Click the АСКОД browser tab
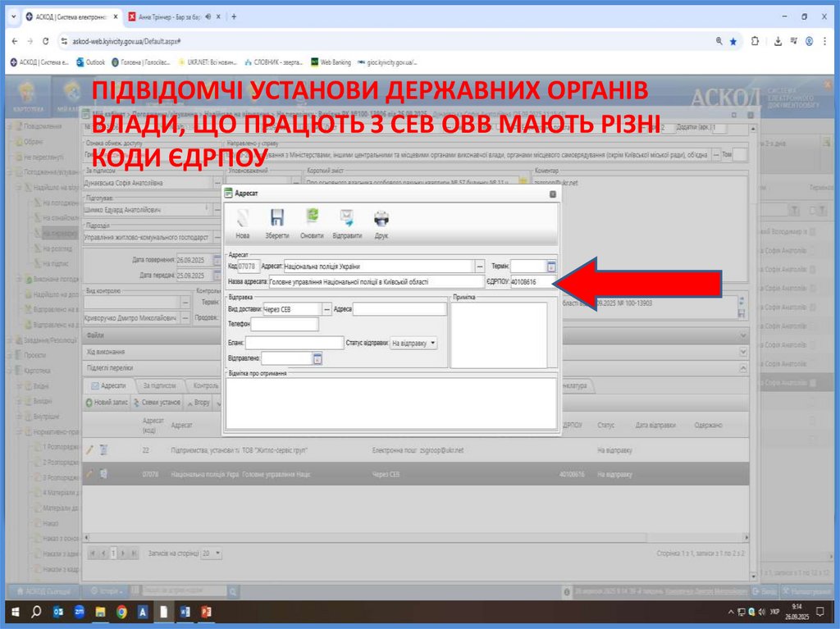The height and width of the screenshot is (629, 840). [71, 16]
